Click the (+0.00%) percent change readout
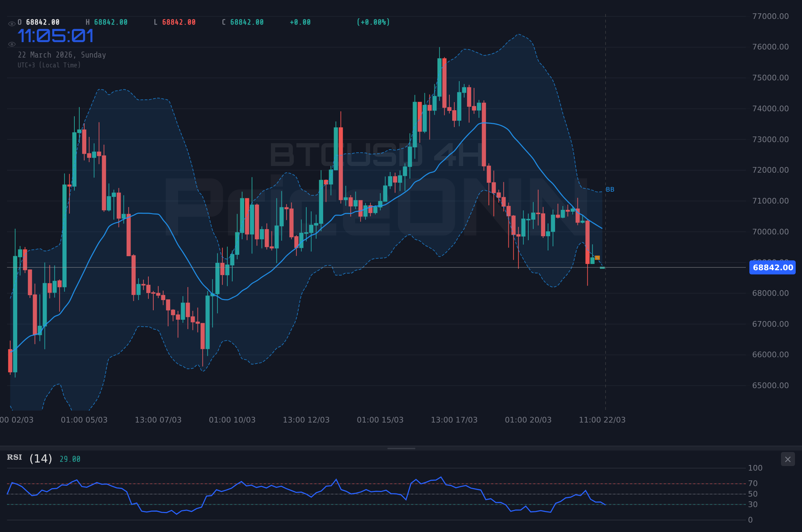The width and height of the screenshot is (802, 532). (x=373, y=22)
